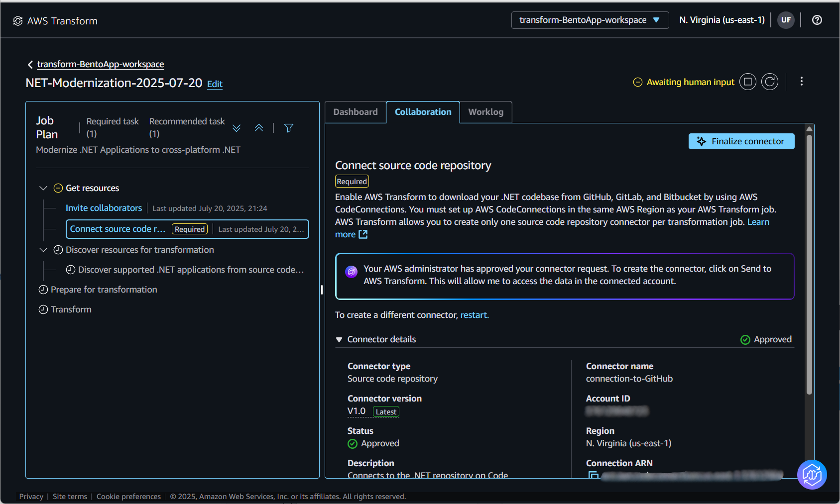The width and height of the screenshot is (840, 504).
Task: Copy the Connection ARN with copy icon
Action: click(x=593, y=475)
